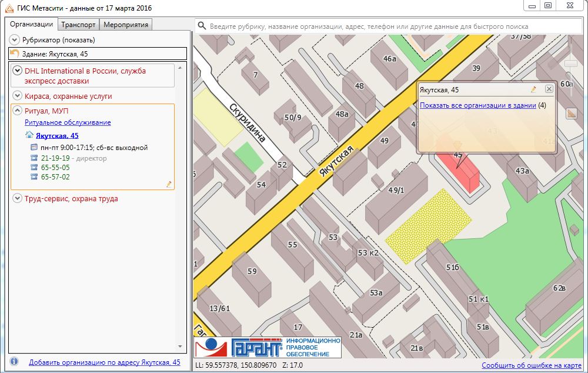Image resolution: width=588 pixels, height=373 pixels.
Task: Click the back arrow next to Здание: Якутская, 45
Action: pyautogui.click(x=15, y=54)
